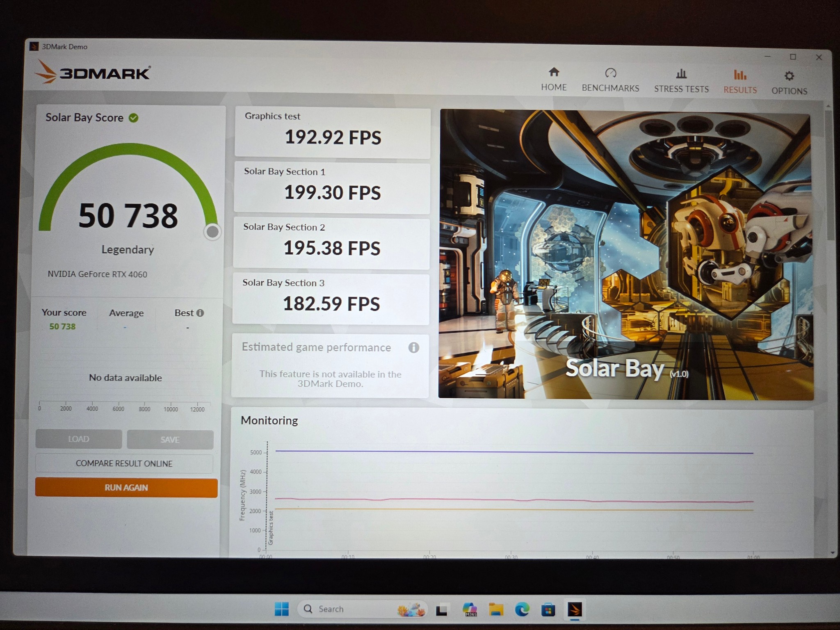Open the Windows Start menu
This screenshot has height=630, width=840.
(x=281, y=609)
